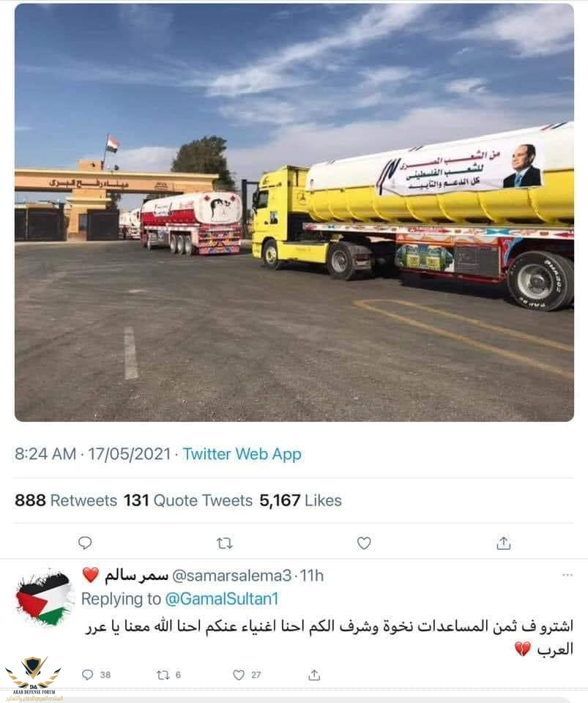This screenshot has width=588, height=703.
Task: Retweet the reply with 6 retweets
Action: 168,674
